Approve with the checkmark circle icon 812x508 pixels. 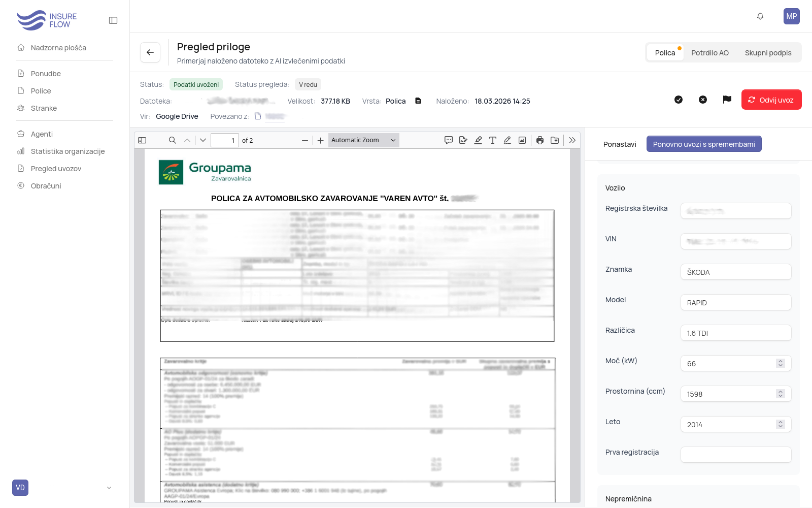coord(679,100)
